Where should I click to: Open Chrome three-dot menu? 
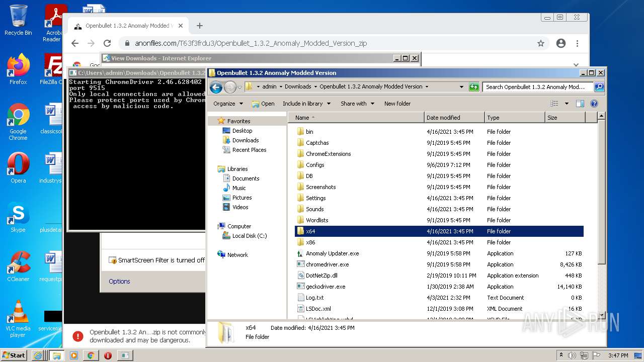pos(577,43)
